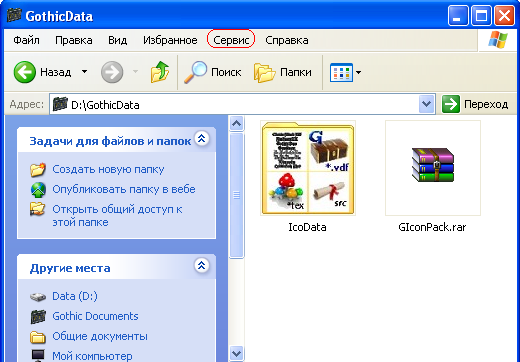Click the Views grid icon
This screenshot has height=362, width=520.
coord(341,72)
